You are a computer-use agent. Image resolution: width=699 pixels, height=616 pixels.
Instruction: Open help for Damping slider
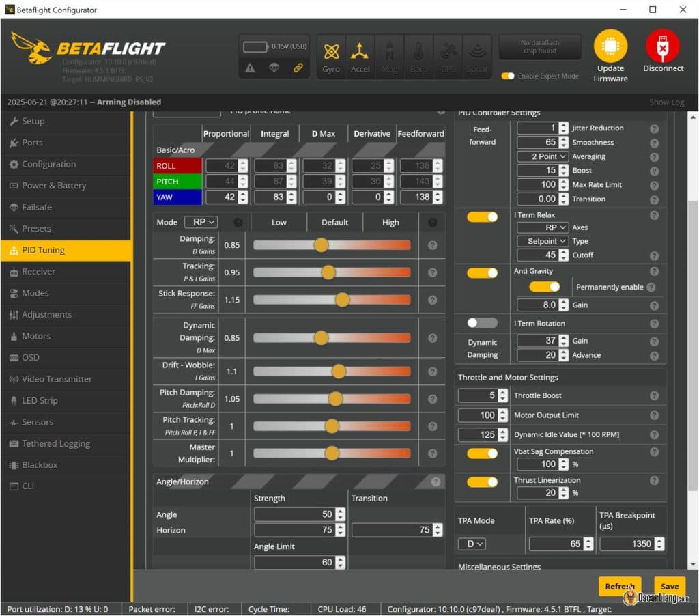(x=432, y=245)
